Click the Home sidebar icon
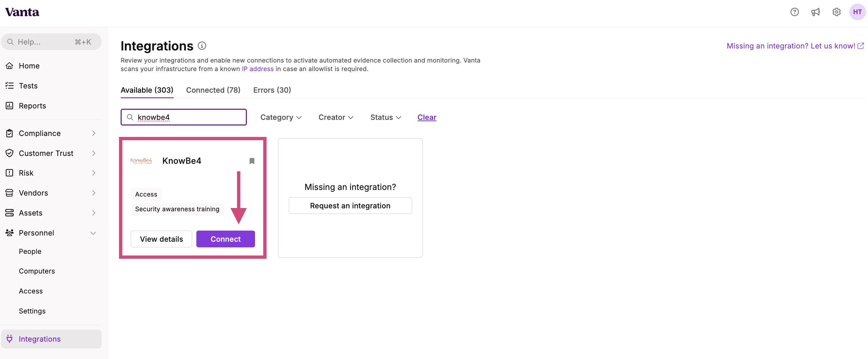The image size is (868, 359). (x=10, y=66)
